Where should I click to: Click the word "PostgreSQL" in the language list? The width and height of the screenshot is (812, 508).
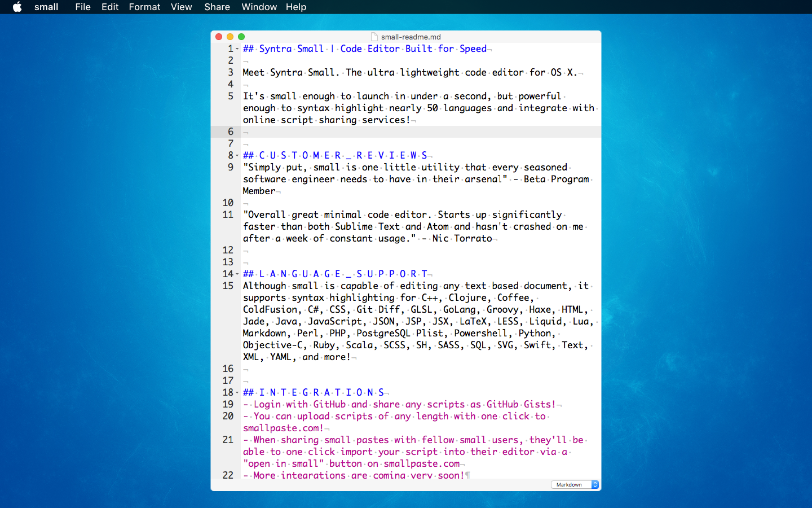click(x=383, y=333)
